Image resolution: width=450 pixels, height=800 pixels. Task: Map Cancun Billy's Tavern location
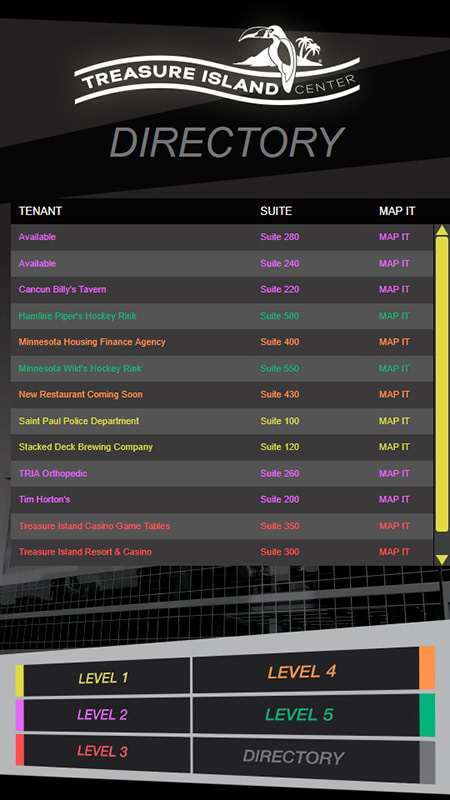[x=394, y=289]
